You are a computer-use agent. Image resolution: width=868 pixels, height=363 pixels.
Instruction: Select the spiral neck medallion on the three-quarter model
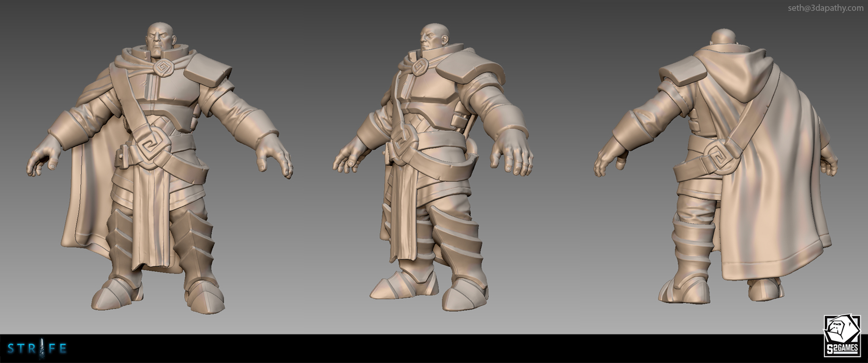point(421,67)
